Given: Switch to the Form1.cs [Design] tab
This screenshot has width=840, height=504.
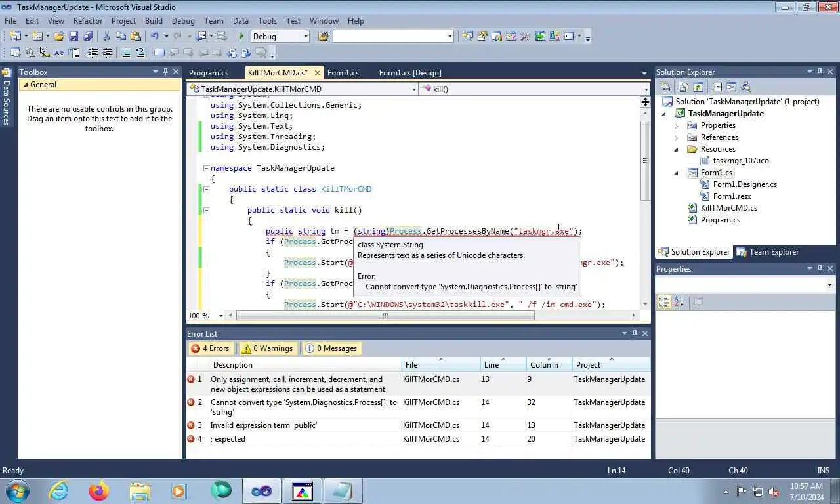Looking at the screenshot, I should click(x=410, y=72).
